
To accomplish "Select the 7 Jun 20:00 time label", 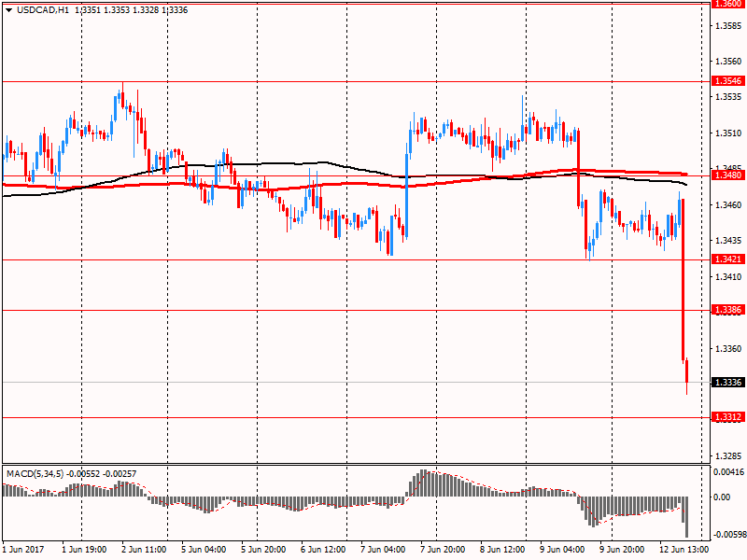I will click(x=443, y=550).
